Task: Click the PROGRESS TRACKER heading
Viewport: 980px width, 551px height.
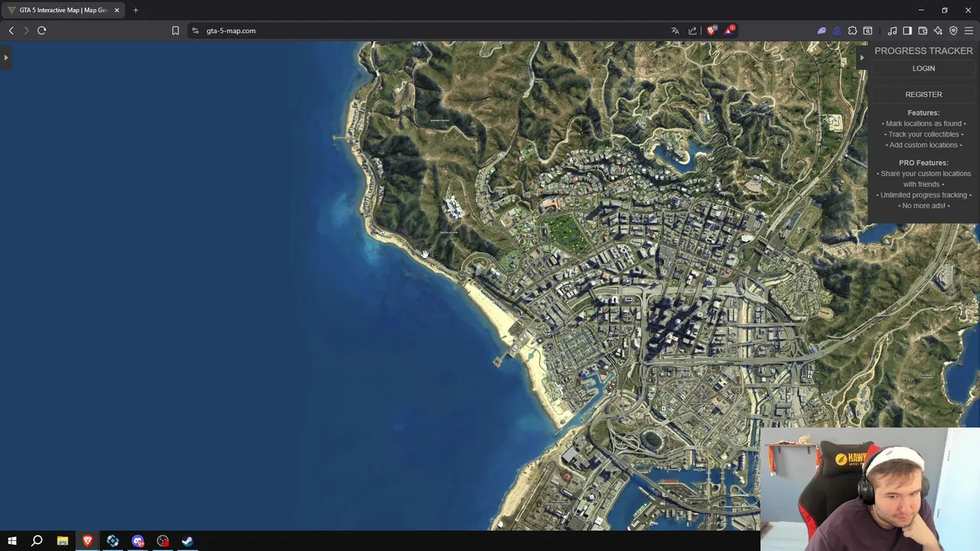Action: tap(923, 51)
